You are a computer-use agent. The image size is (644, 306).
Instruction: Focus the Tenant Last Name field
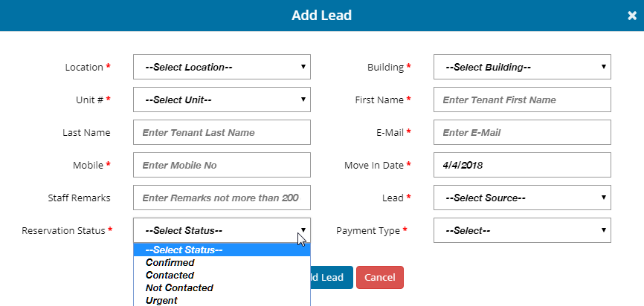click(x=222, y=132)
